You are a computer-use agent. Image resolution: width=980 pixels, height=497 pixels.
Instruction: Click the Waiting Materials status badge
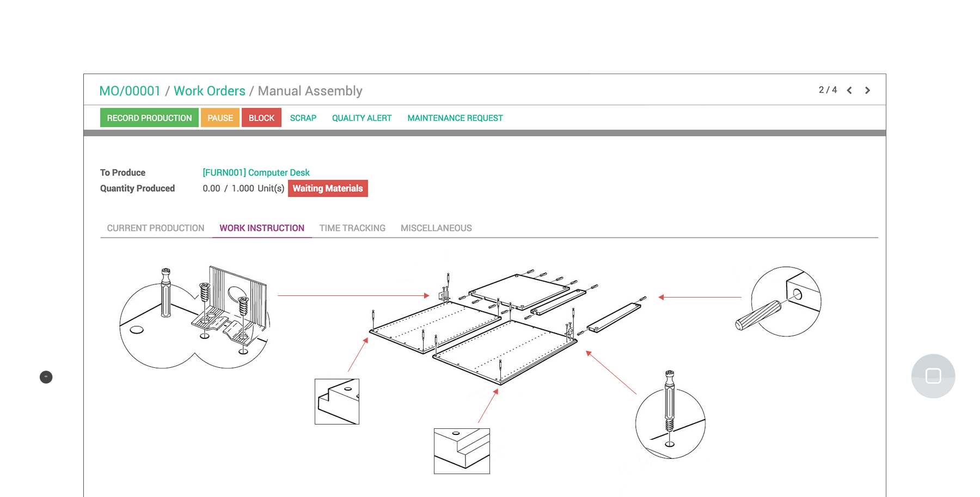pyautogui.click(x=328, y=188)
